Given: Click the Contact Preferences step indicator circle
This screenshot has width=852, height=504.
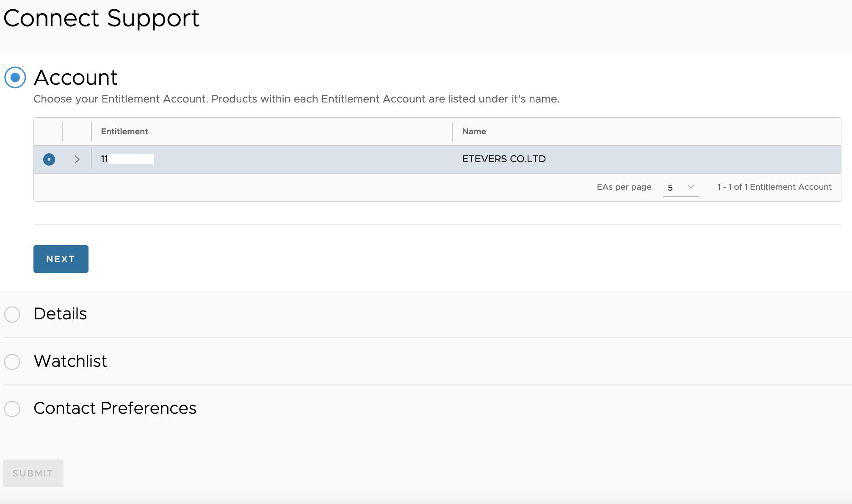Looking at the screenshot, I should (12, 409).
